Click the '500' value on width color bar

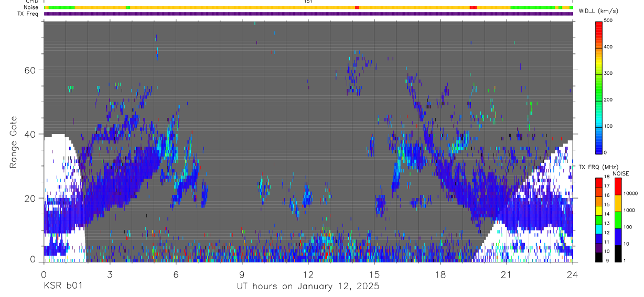[x=608, y=20]
